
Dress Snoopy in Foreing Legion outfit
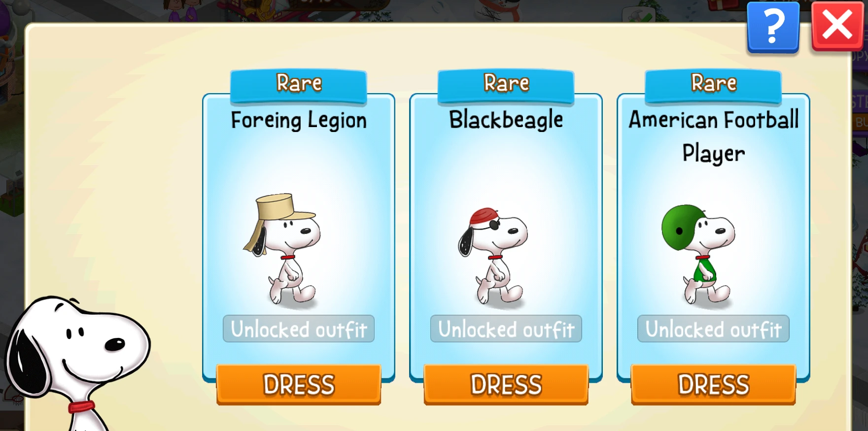tap(299, 385)
